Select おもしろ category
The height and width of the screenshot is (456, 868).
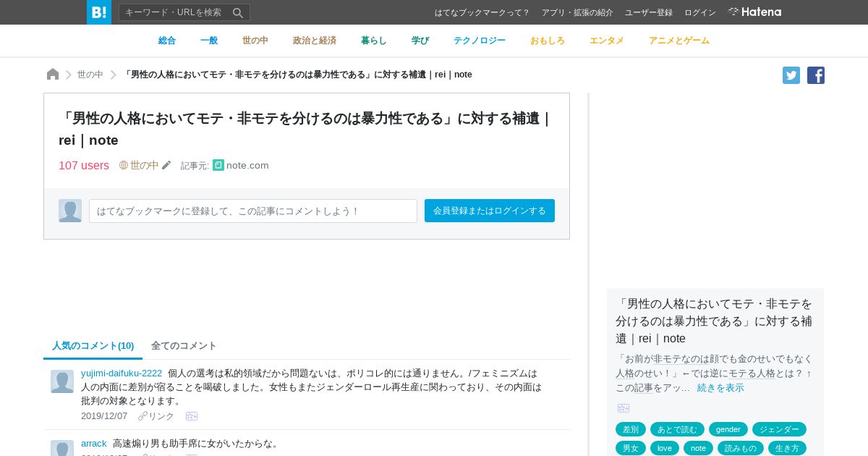point(548,41)
